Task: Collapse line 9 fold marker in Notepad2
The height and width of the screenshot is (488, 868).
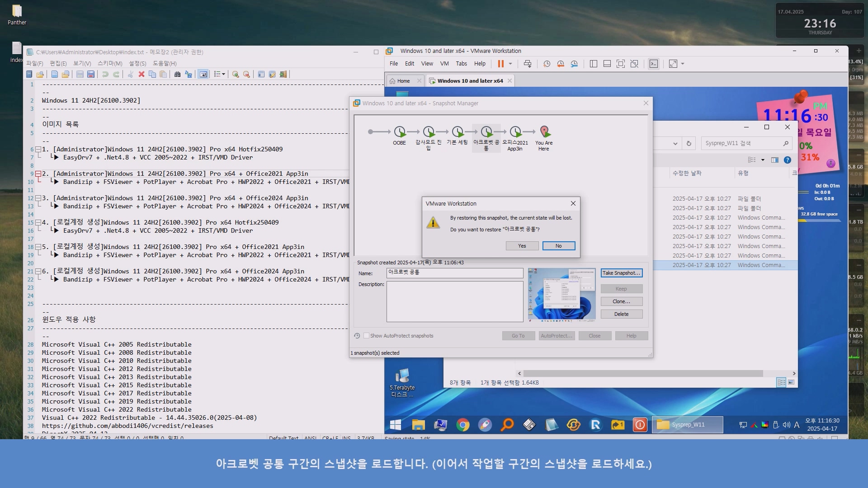Action: pos(38,174)
